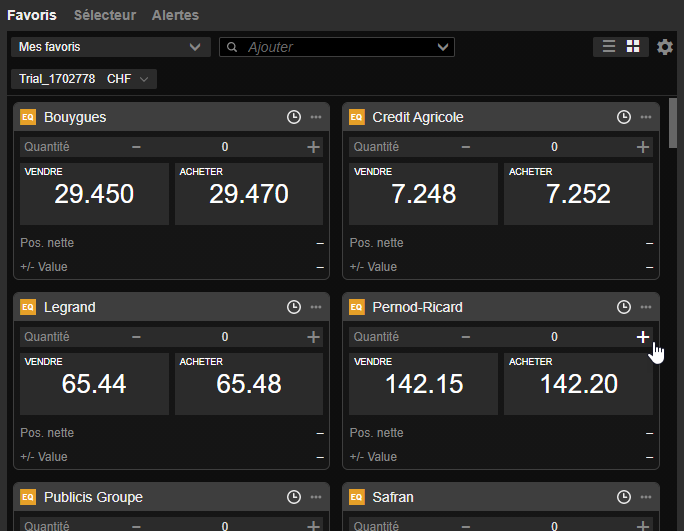Decrease Safran quantity with minus
The image size is (684, 531).
466,526
